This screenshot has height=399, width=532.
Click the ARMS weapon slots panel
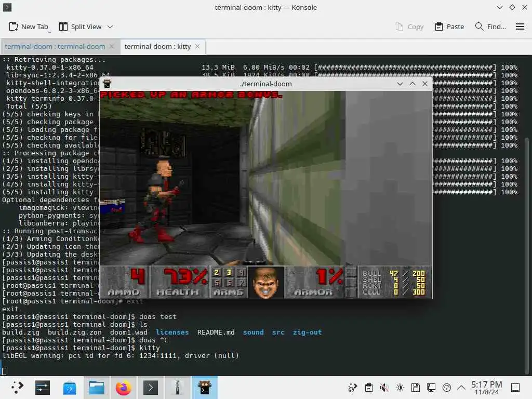[x=229, y=282]
